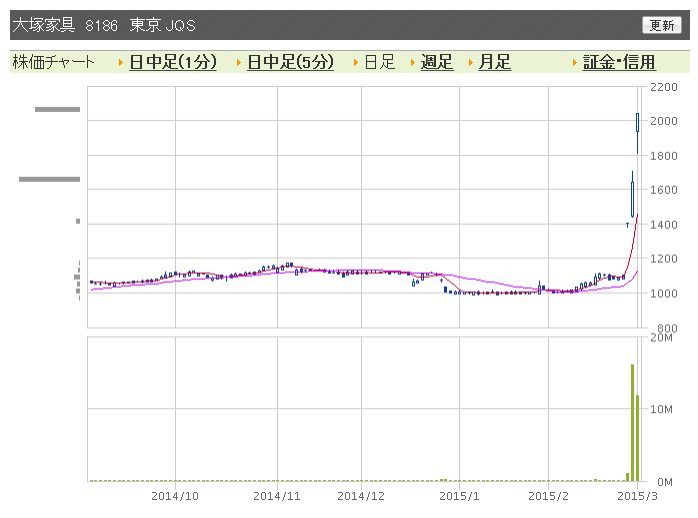Click orange arrow before 日足
Screen dimensions: 698x518
(356, 63)
